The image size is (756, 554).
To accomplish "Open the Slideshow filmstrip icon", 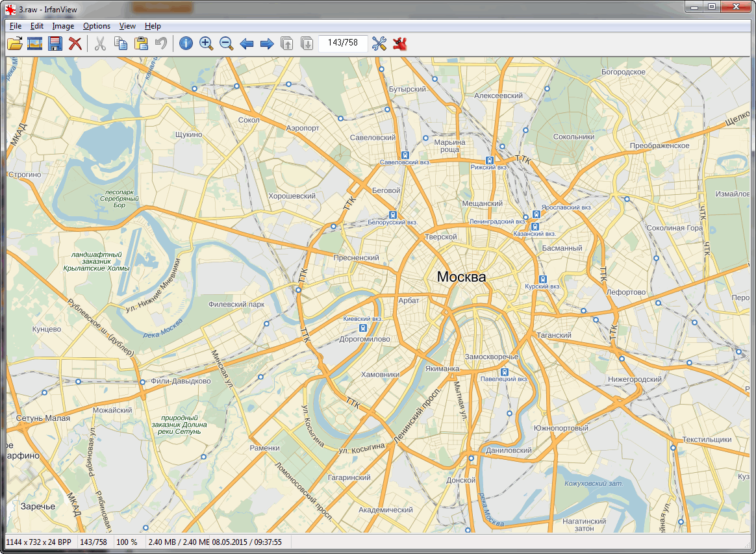I will click(x=35, y=44).
